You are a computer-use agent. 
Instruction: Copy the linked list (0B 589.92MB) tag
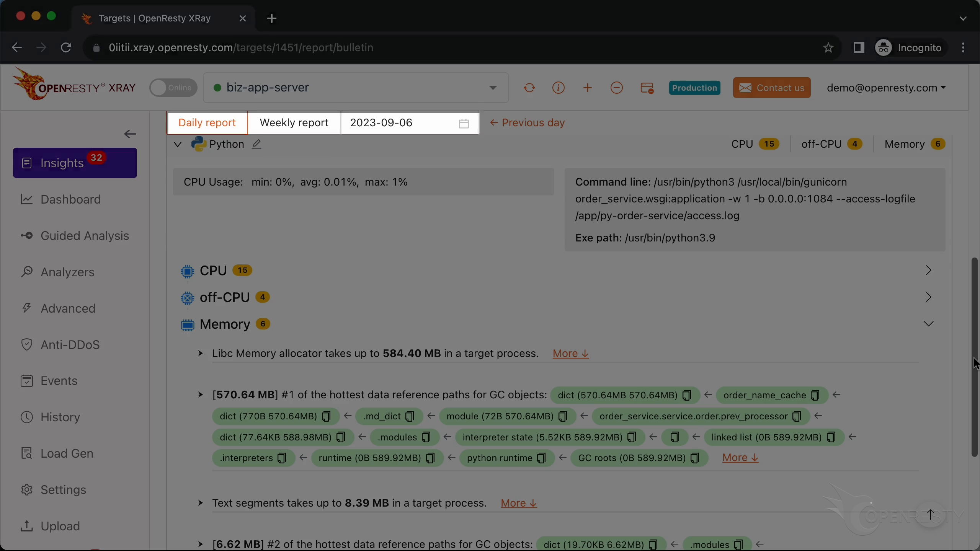(x=831, y=437)
